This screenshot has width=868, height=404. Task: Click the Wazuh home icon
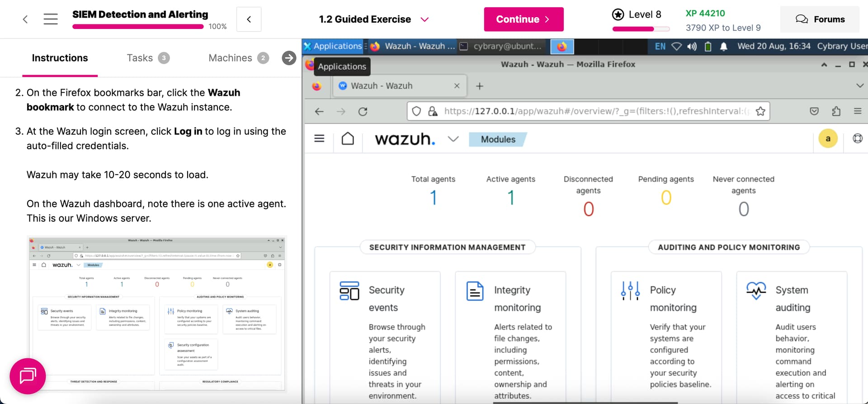(x=348, y=139)
